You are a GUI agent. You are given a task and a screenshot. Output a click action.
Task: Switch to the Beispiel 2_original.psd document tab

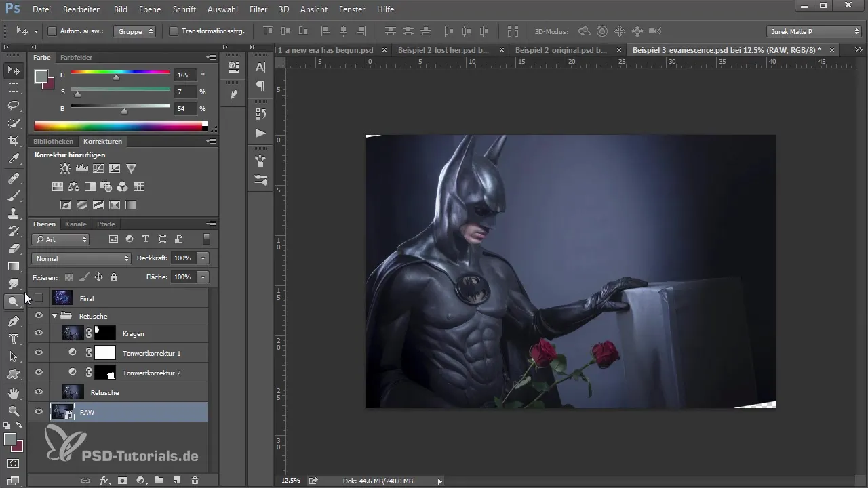click(x=561, y=50)
